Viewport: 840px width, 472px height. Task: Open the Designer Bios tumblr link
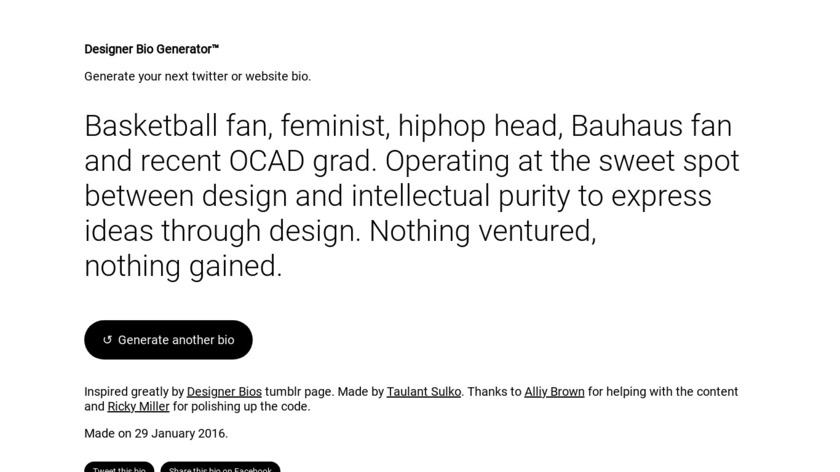pyautogui.click(x=224, y=392)
